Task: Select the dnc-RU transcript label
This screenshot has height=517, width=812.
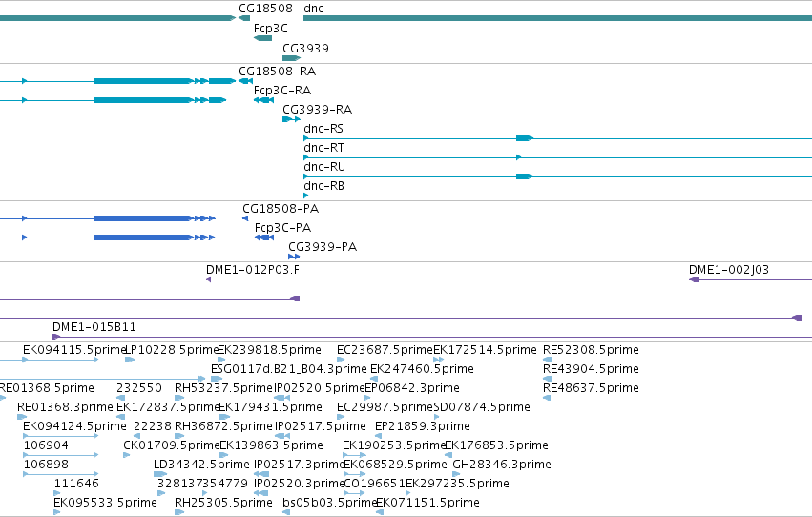Action: click(x=324, y=167)
